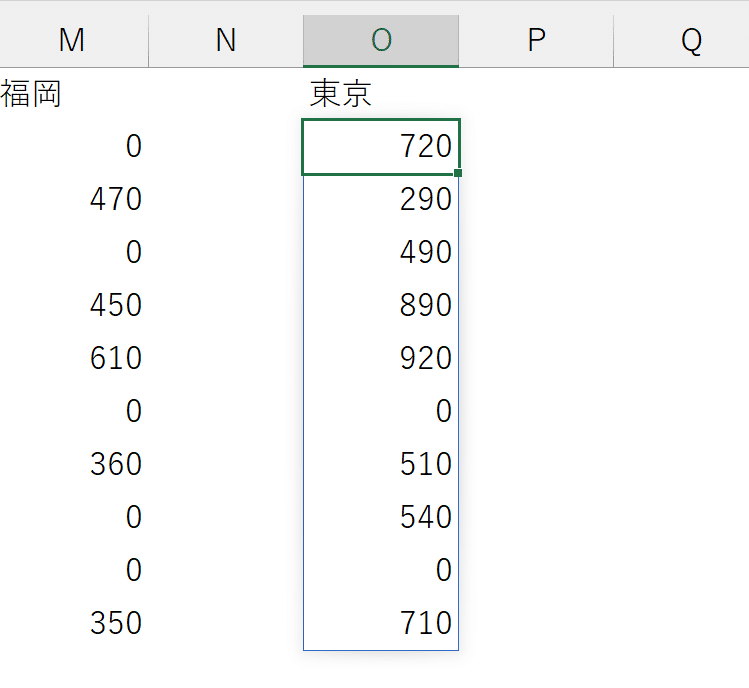Select the cell containing 490
749x688 pixels.
(x=381, y=252)
